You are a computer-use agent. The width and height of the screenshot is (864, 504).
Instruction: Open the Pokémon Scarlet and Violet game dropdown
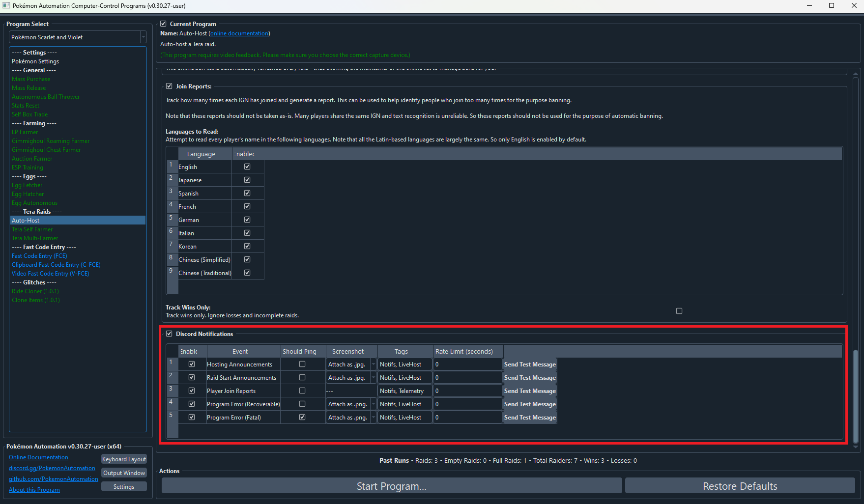point(78,37)
